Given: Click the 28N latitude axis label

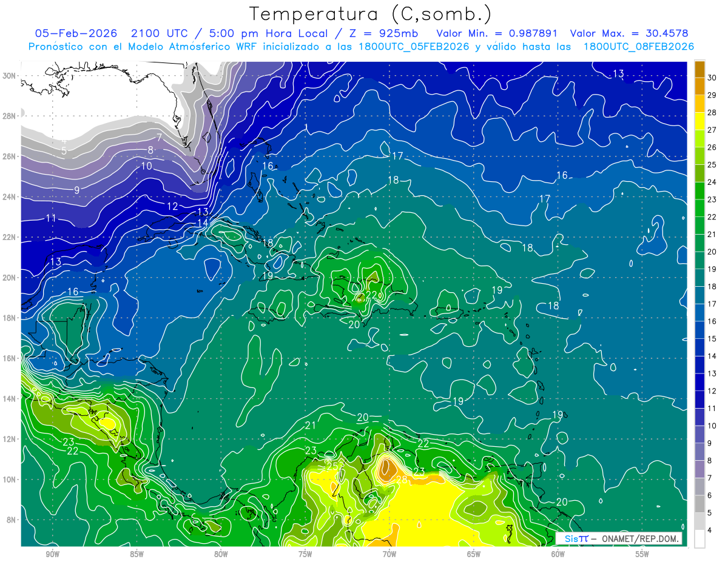Looking at the screenshot, I should (9, 116).
